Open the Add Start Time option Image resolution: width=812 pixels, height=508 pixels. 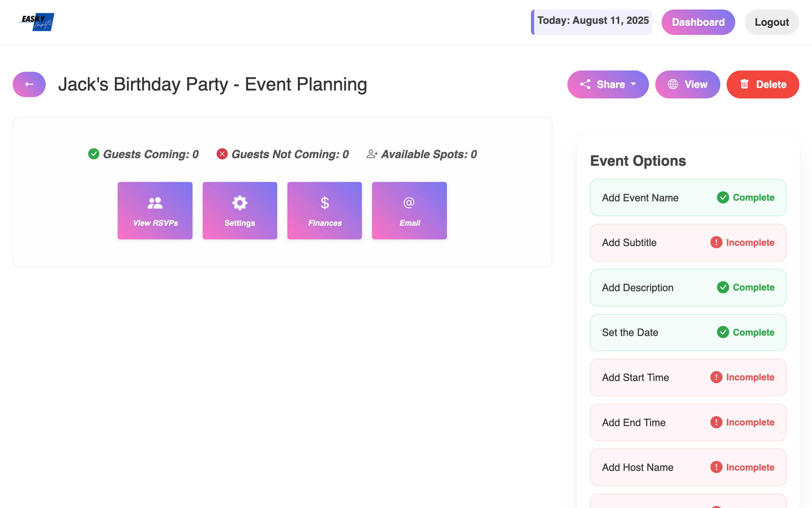[688, 377]
